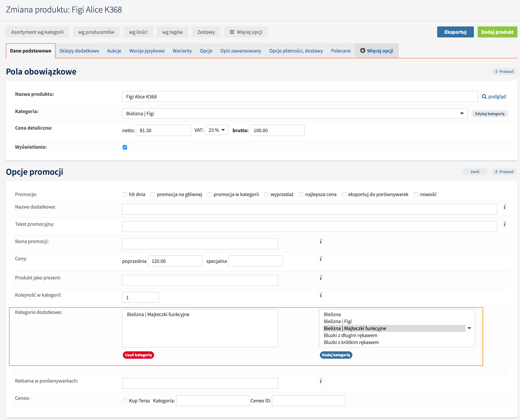The width and height of the screenshot is (520, 420).
Task: Open the Wersje językowe tab
Action: click(x=147, y=51)
